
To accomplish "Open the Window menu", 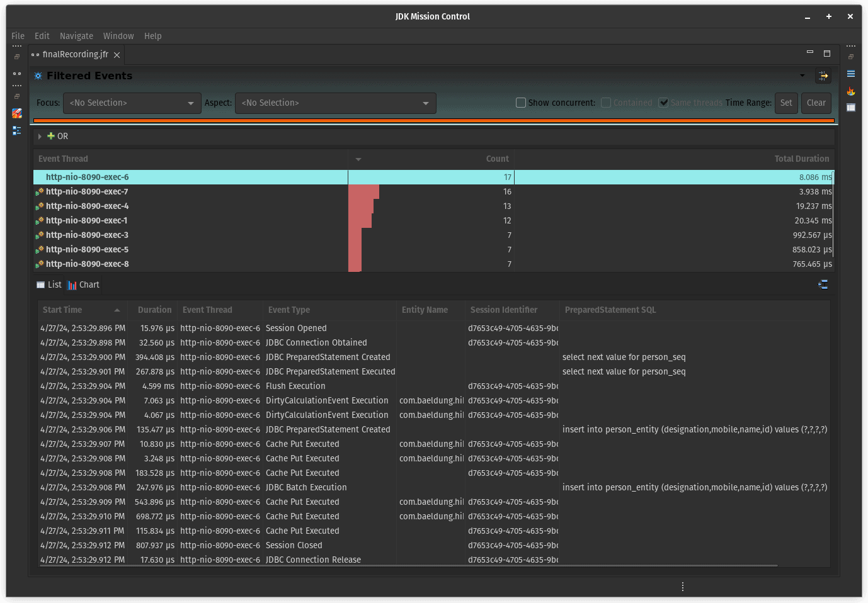I will [118, 36].
